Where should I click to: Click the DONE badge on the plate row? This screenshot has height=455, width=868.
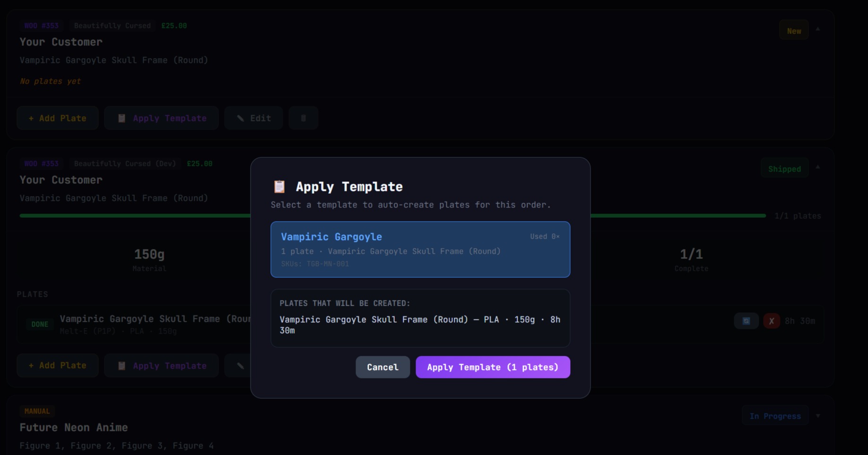(40, 325)
